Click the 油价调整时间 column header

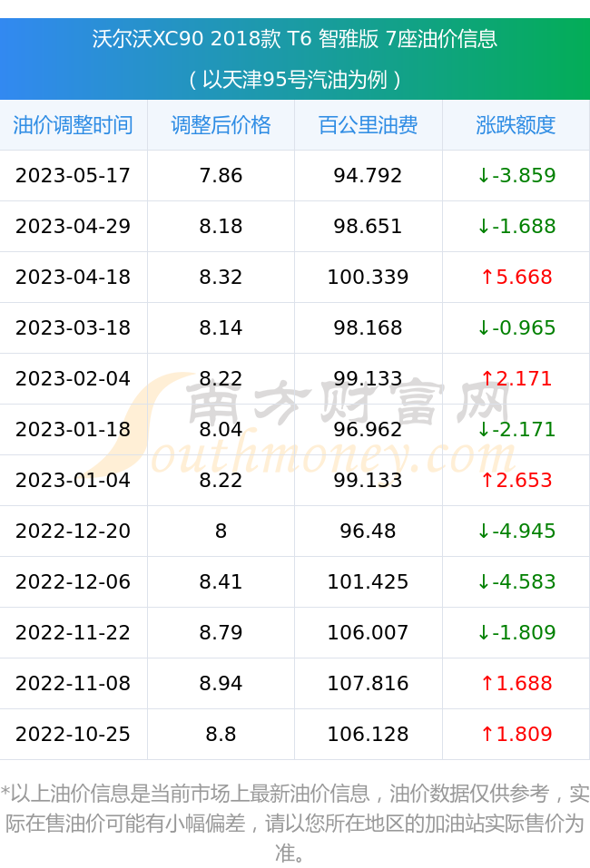[74, 125]
